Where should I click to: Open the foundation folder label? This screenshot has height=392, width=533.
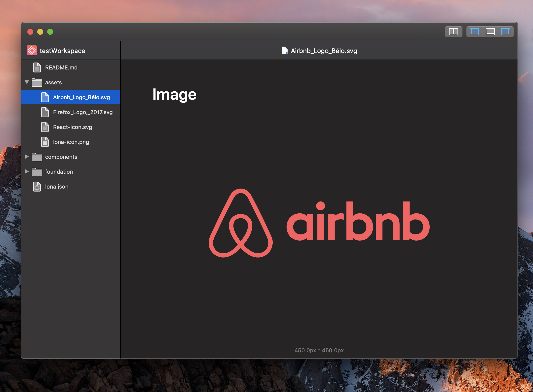(x=59, y=172)
